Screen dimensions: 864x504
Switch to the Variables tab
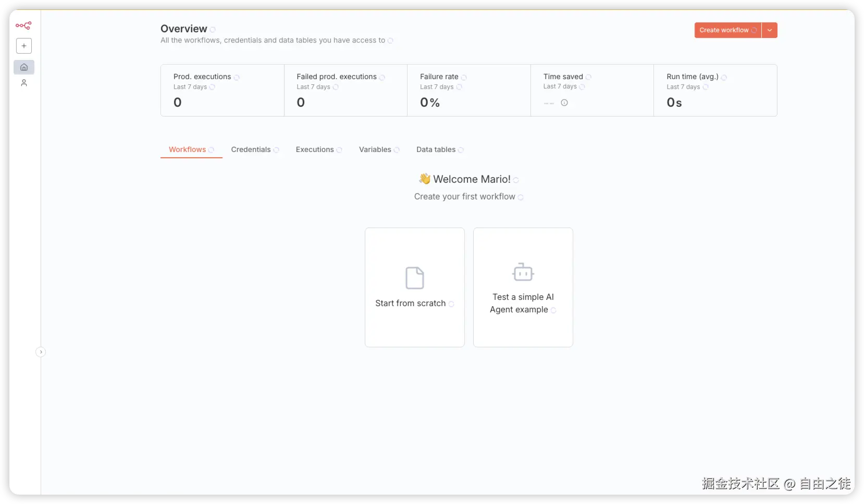[x=379, y=149]
